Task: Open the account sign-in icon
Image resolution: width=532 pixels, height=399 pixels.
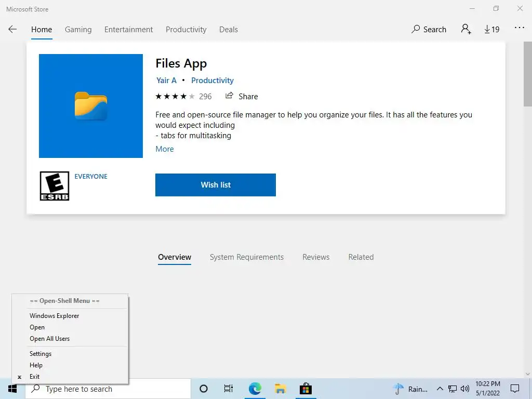Action: (466, 29)
